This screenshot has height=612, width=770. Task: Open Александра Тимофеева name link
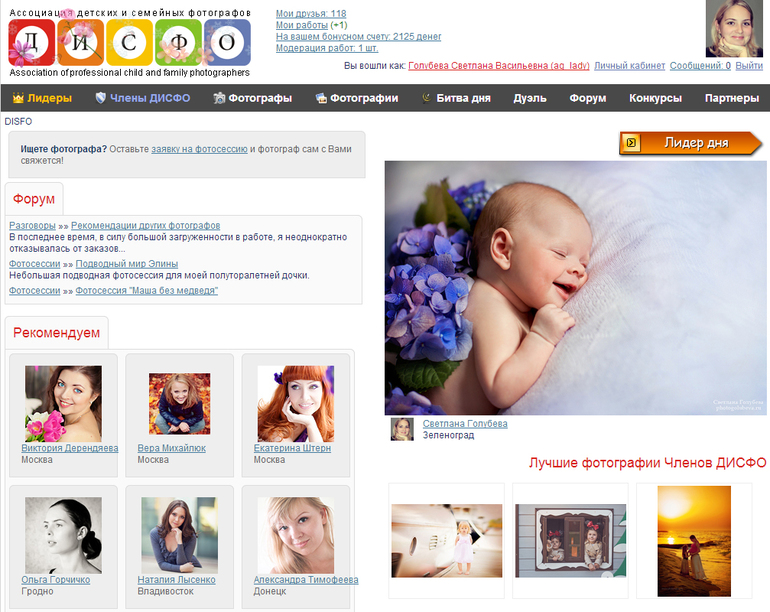coord(306,580)
